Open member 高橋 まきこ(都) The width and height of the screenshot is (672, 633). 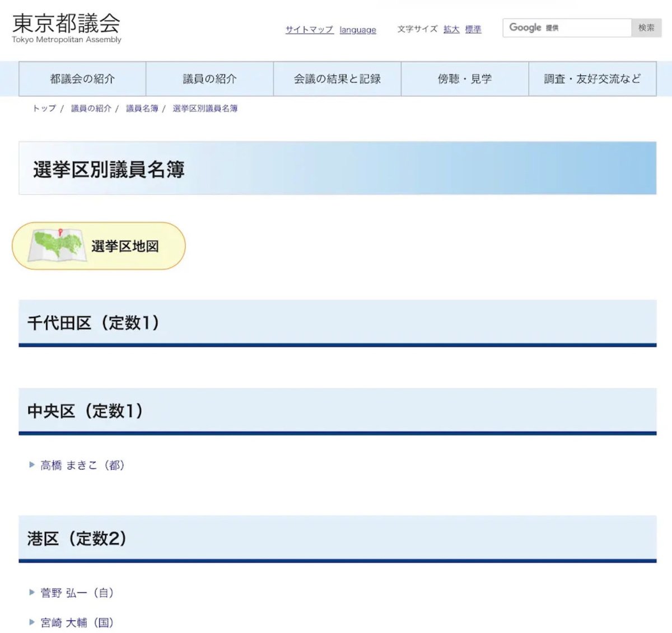coord(82,465)
